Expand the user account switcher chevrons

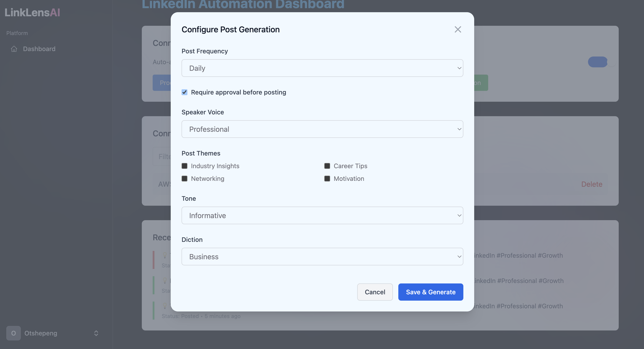[x=96, y=333]
